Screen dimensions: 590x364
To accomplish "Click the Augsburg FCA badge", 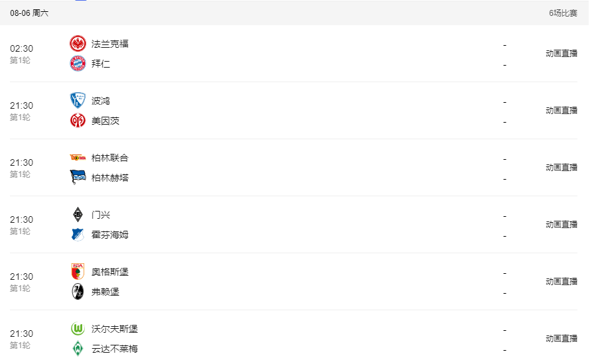I will pos(78,271).
